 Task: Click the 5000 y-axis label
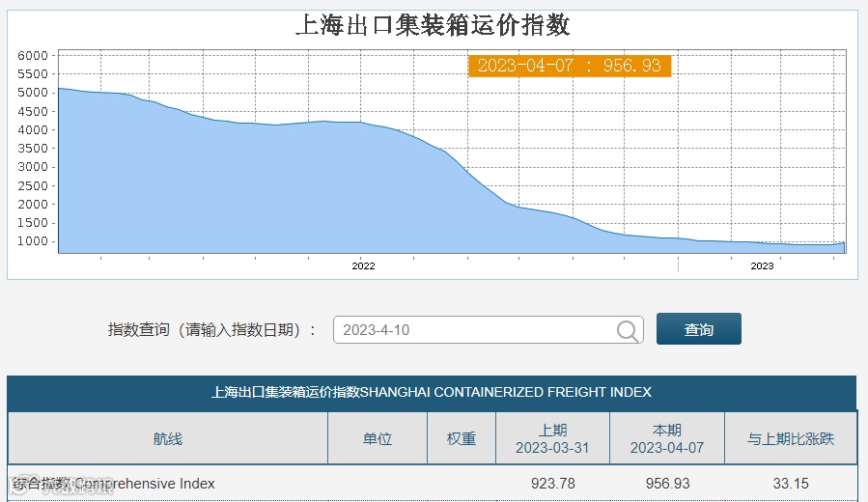33,93
